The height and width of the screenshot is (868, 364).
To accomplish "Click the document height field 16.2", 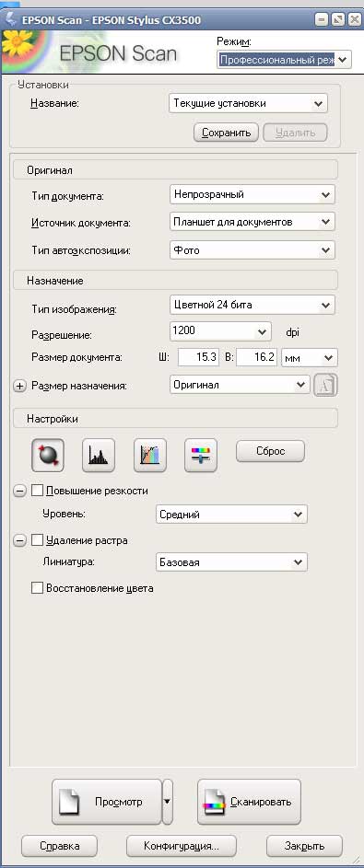I will click(x=256, y=358).
